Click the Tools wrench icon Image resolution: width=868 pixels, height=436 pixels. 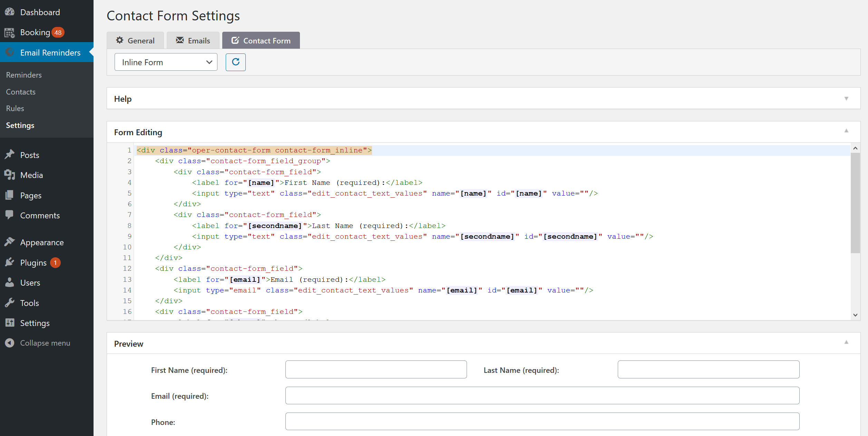[10, 303]
